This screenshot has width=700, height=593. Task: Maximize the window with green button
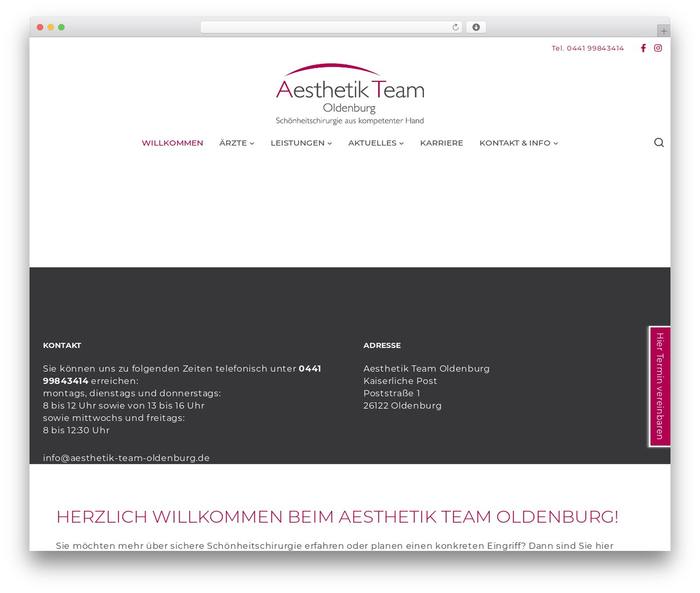pos(61,27)
